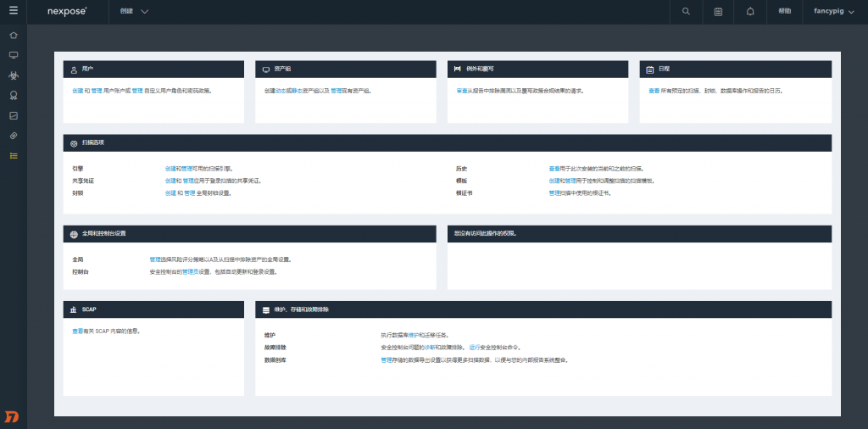Click 管理 link in 全局 row
The image size is (868, 429).
pos(155,259)
